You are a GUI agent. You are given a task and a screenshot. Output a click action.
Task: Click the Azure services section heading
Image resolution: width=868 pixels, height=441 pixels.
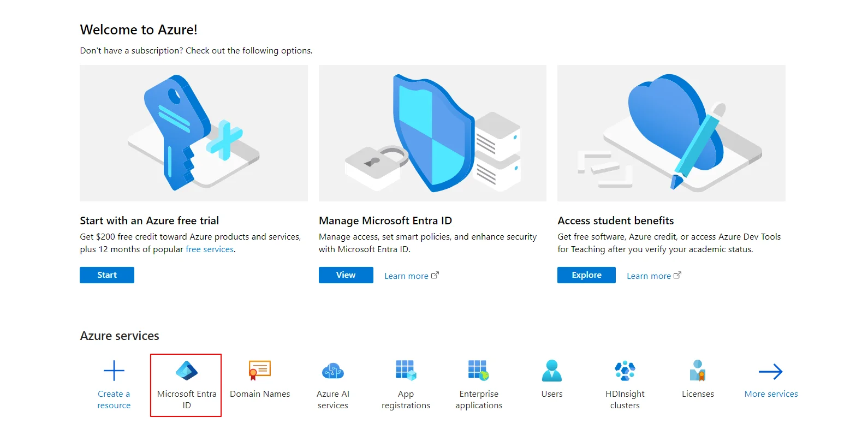pos(119,336)
